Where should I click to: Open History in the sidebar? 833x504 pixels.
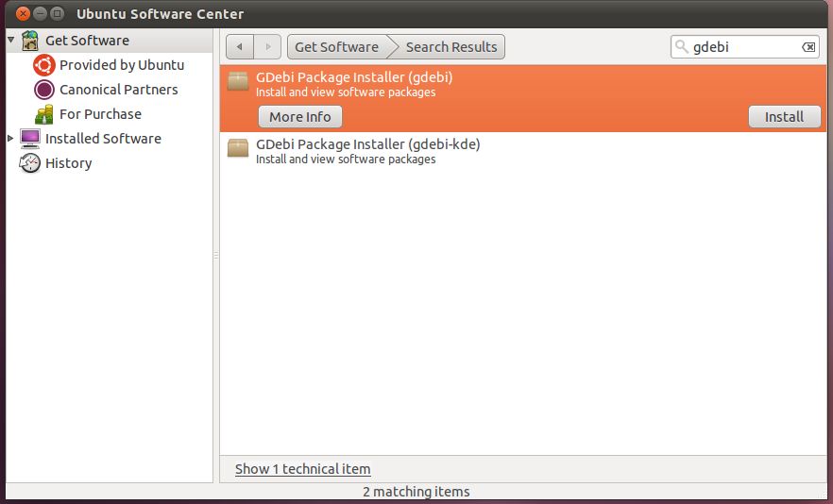coord(69,163)
